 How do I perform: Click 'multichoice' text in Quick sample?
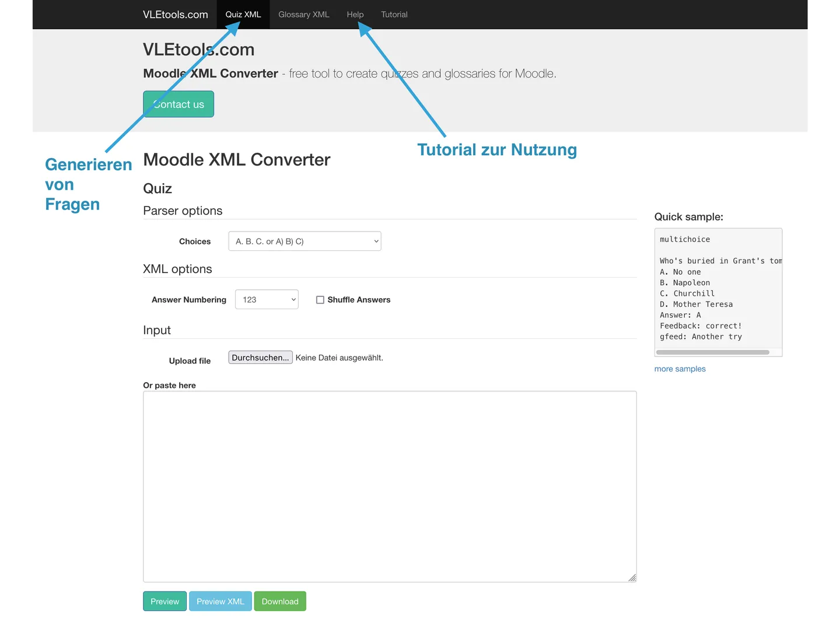pyautogui.click(x=685, y=239)
